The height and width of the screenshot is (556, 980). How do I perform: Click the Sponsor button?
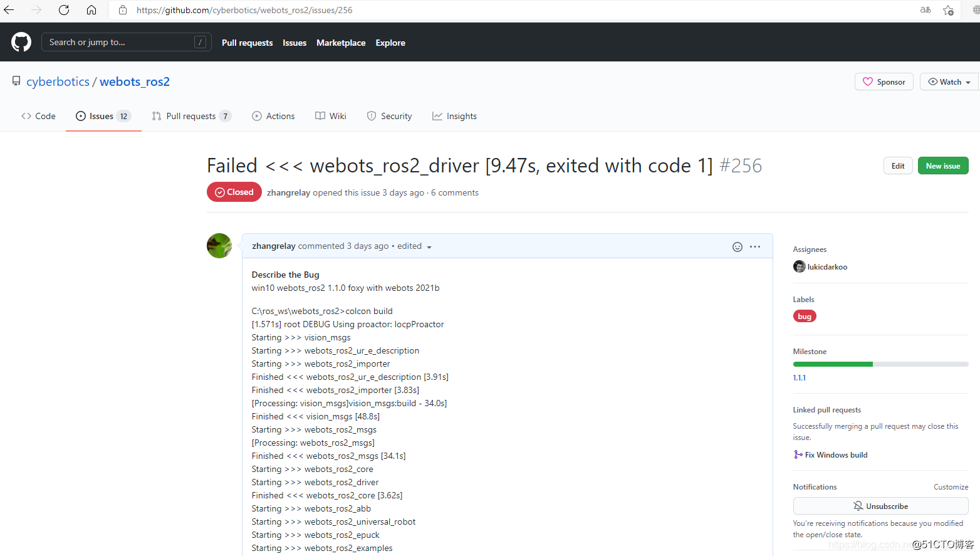coord(884,81)
